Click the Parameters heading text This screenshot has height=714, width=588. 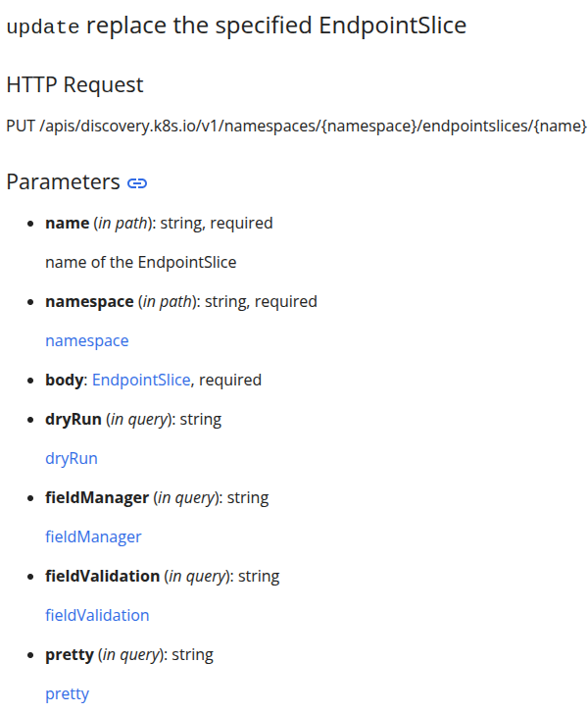pyautogui.click(x=63, y=182)
